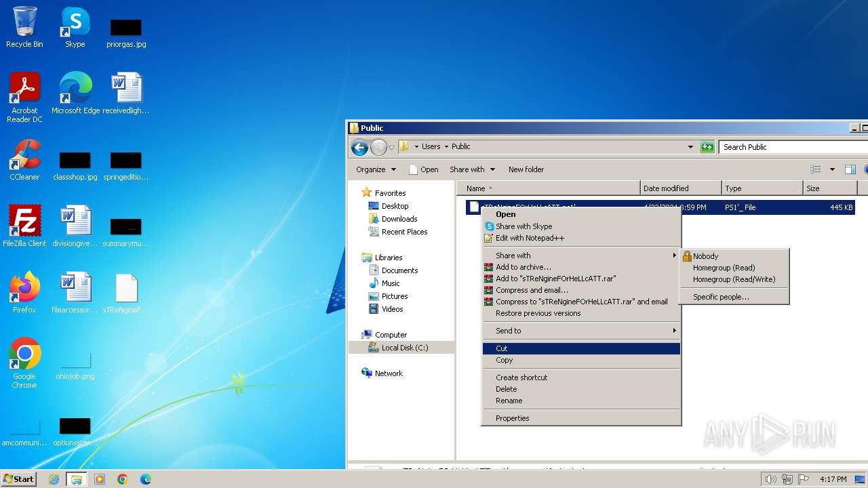
Task: Click the taskbar clock showing 4:17 PM
Action: click(833, 479)
